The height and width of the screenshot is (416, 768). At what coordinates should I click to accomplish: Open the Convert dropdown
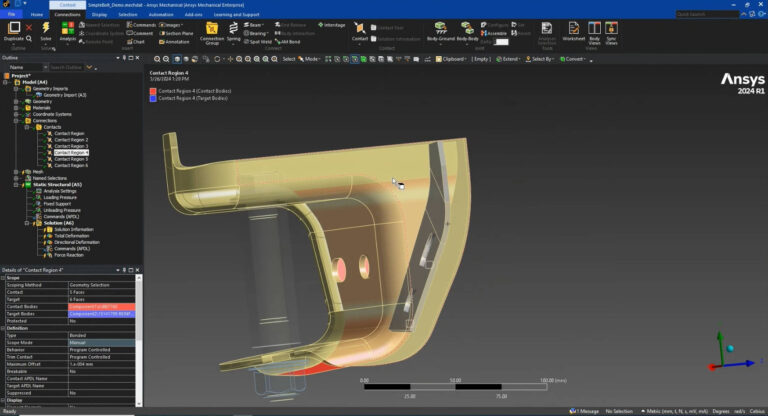(573, 59)
